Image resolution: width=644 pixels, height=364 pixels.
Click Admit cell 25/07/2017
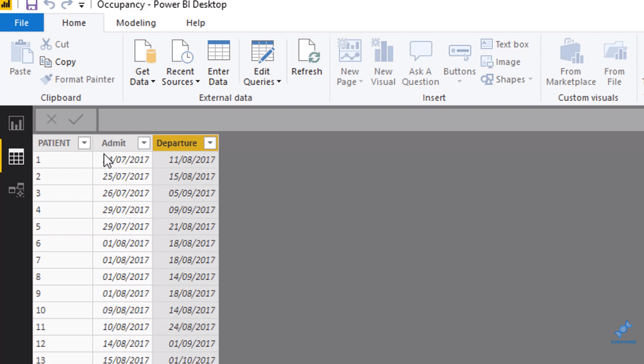click(123, 176)
